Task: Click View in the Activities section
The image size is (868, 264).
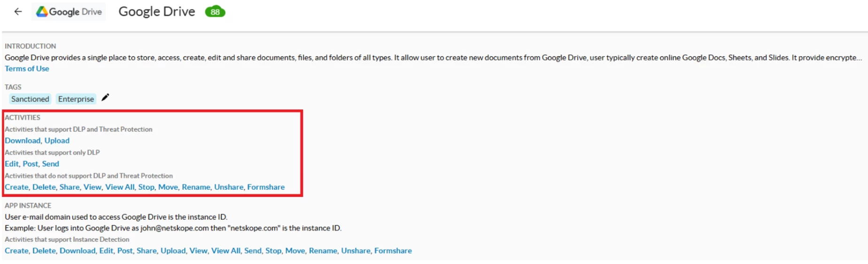Action: click(x=93, y=187)
